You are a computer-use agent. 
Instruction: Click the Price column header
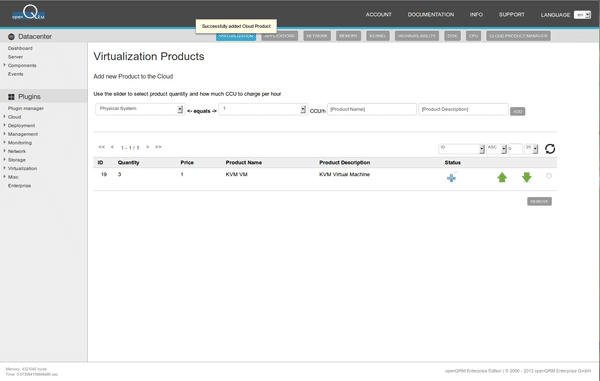pyautogui.click(x=187, y=163)
